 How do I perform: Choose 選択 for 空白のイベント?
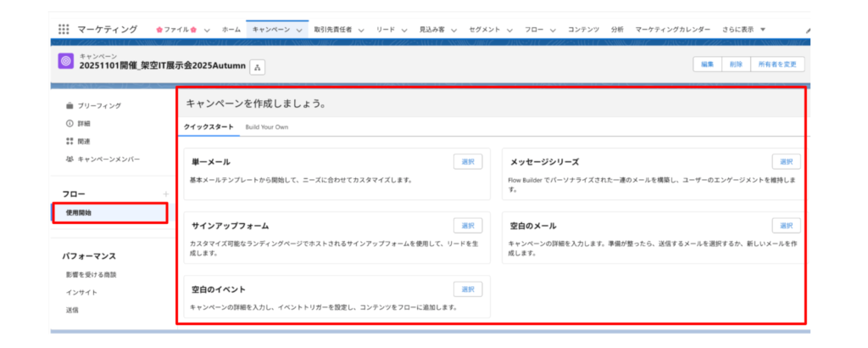(x=468, y=289)
